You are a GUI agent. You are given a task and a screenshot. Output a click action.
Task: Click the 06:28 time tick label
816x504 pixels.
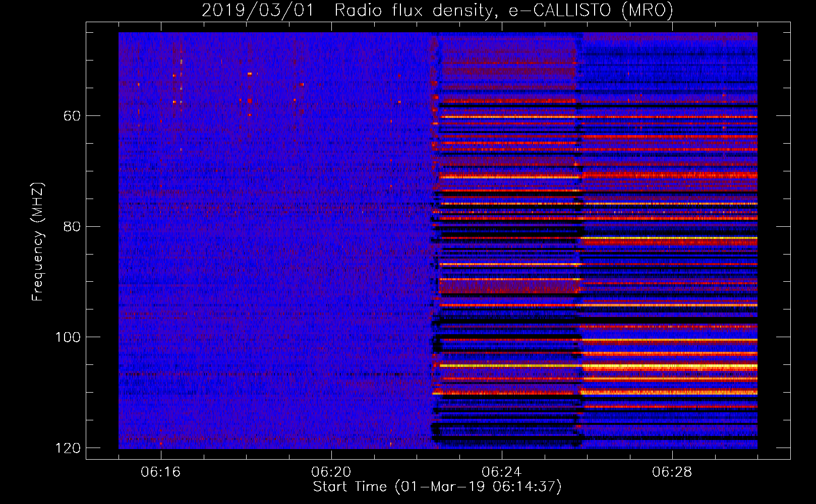coord(672,472)
